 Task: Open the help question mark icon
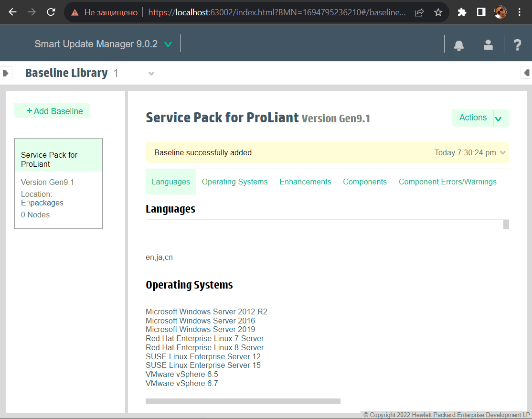pyautogui.click(x=517, y=44)
